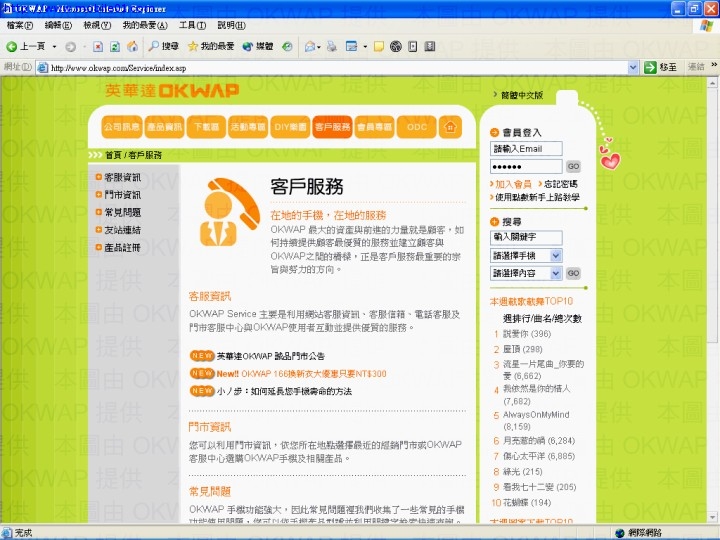
Task: Click the yellow note toolbar icon
Action: (379, 46)
